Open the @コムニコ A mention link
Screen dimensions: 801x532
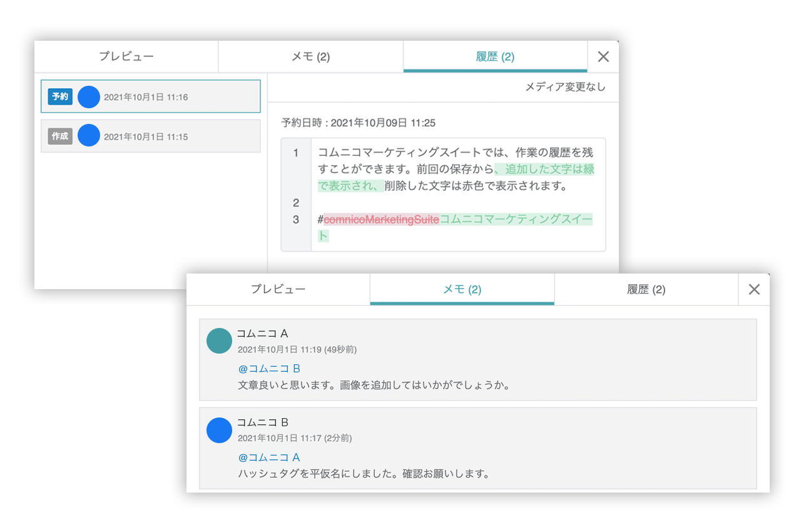pyautogui.click(x=269, y=458)
